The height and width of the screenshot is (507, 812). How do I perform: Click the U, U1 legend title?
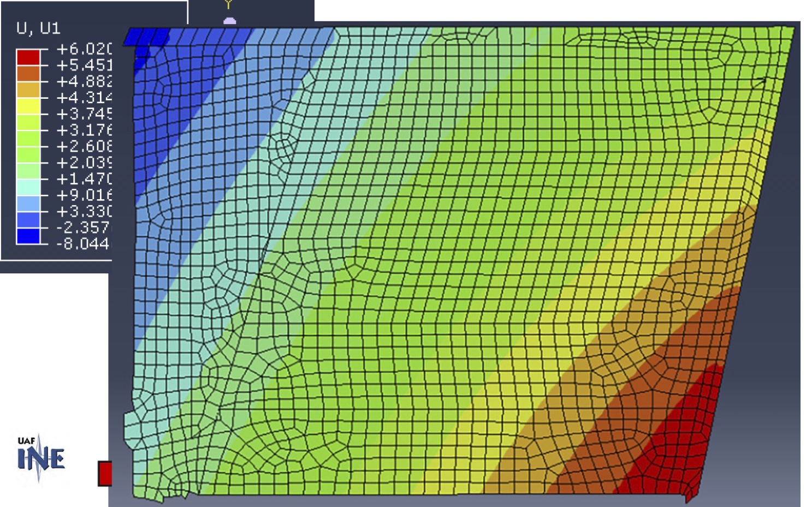pos(38,28)
